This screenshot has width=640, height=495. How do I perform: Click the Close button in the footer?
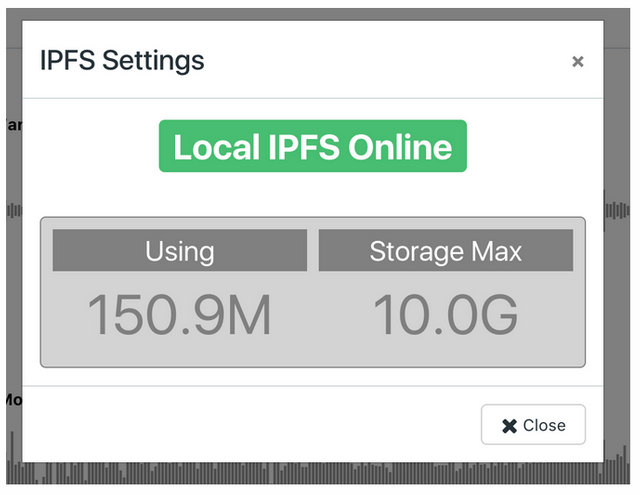pyautogui.click(x=533, y=425)
